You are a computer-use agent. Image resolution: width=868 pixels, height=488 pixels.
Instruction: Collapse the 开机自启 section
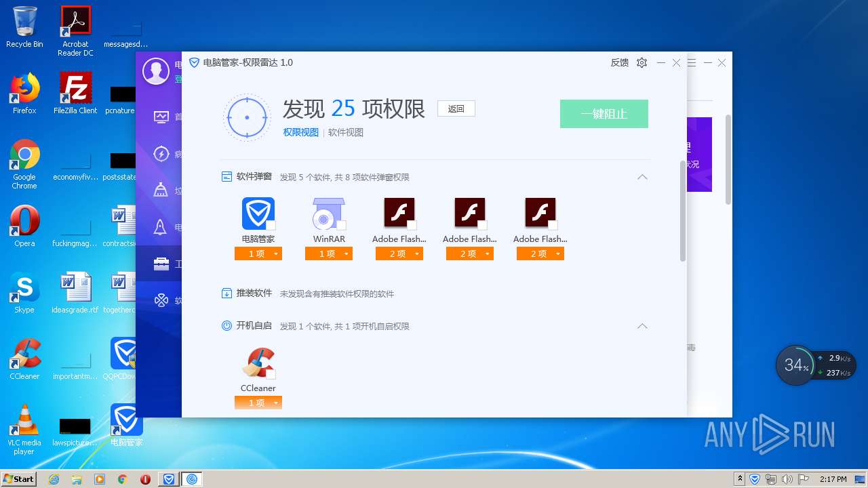coord(642,326)
